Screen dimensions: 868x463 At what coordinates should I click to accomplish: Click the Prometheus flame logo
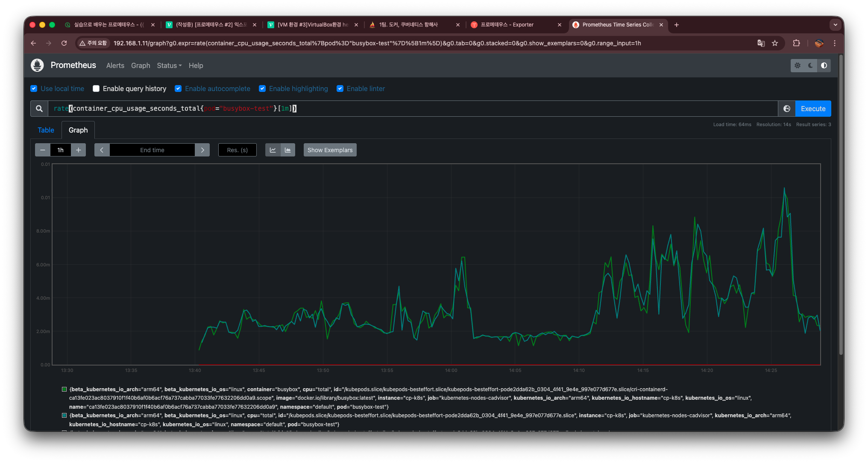coord(38,65)
